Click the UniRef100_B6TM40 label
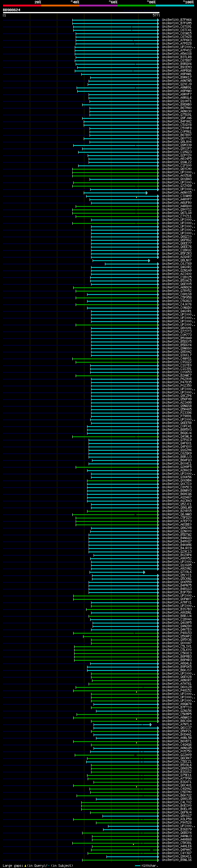 [x=176, y=108]
